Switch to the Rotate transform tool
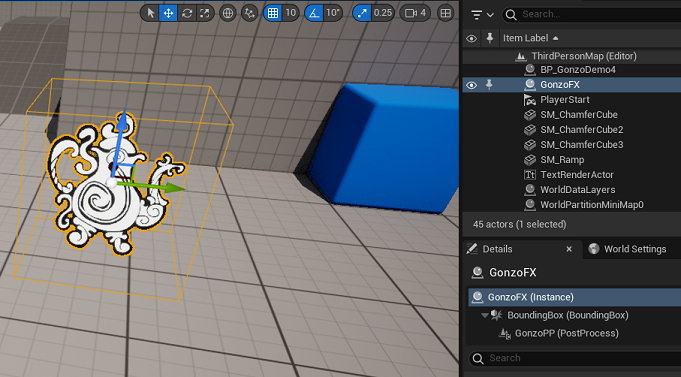 (x=187, y=13)
